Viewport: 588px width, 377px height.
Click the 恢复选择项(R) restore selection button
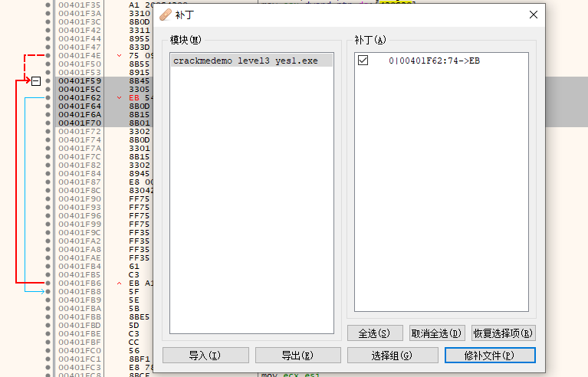pyautogui.click(x=503, y=333)
